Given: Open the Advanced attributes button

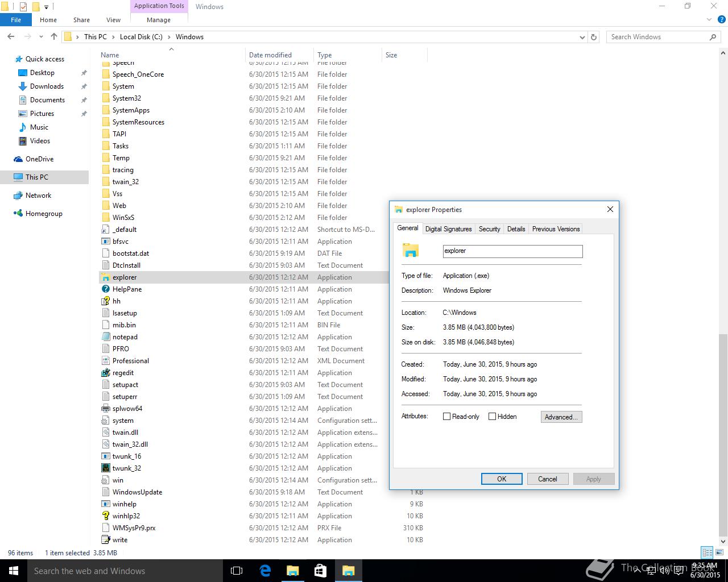Looking at the screenshot, I should [561, 417].
